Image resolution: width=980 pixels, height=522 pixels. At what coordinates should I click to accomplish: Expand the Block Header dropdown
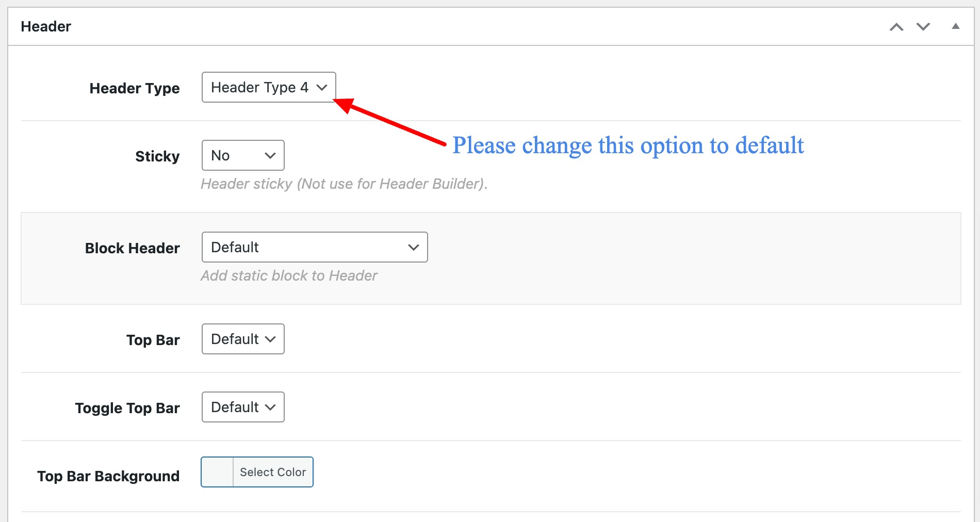315,248
